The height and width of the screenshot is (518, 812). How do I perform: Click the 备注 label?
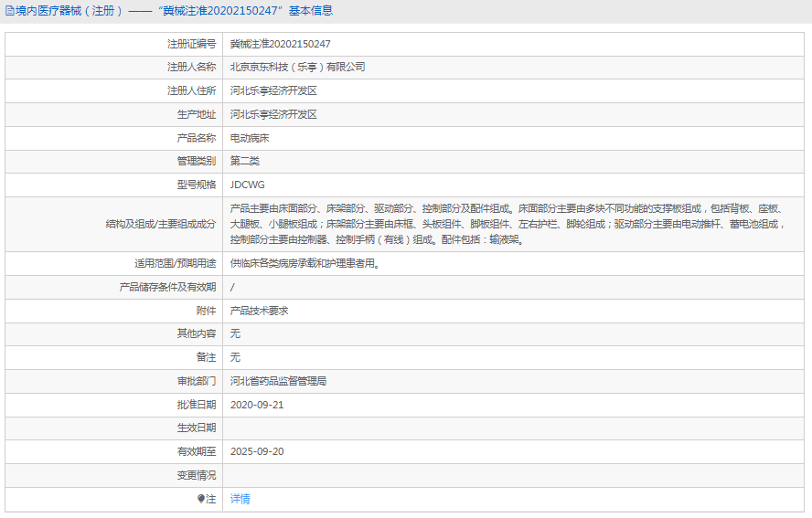206,357
